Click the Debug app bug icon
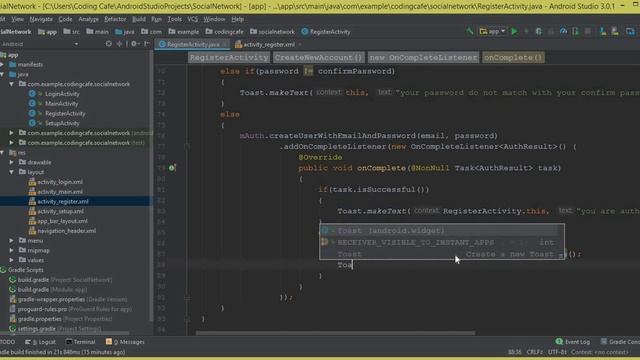Screen dimensions: 640x360 [x=539, y=31]
